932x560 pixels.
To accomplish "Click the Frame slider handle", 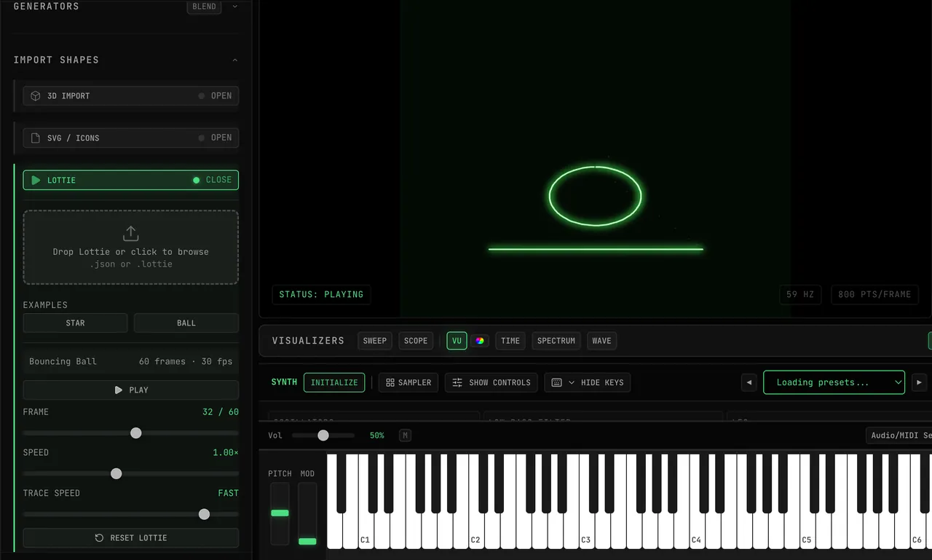I will (x=135, y=433).
